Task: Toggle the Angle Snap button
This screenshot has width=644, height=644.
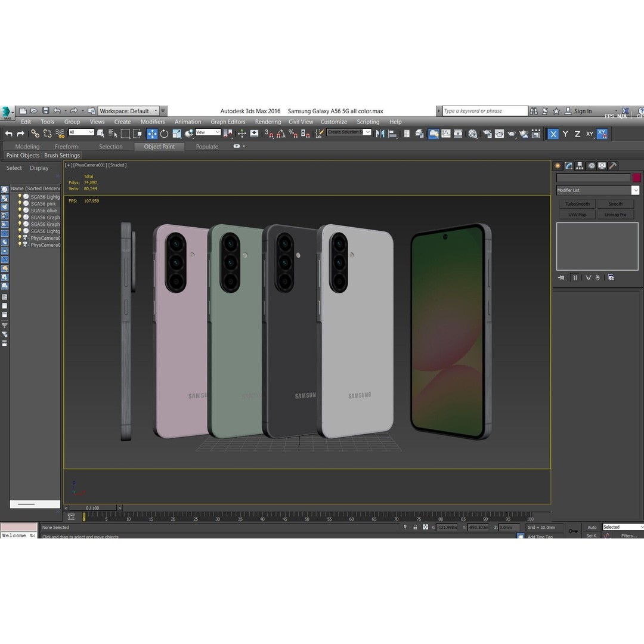Action: coord(281,134)
